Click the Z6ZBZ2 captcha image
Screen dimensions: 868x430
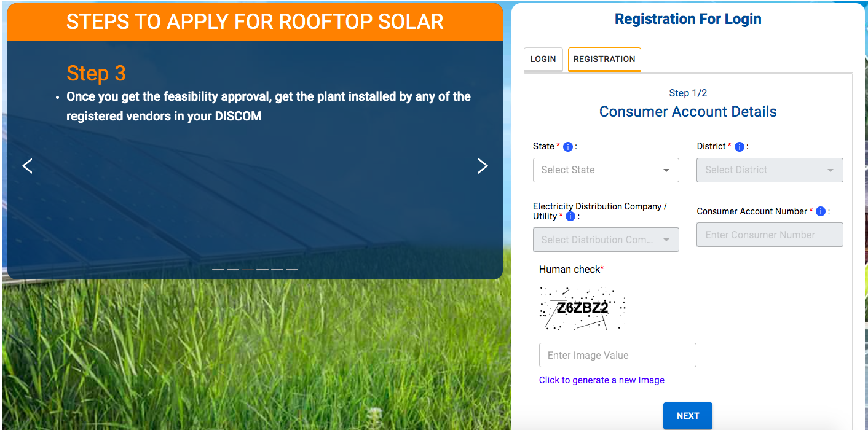[582, 308]
